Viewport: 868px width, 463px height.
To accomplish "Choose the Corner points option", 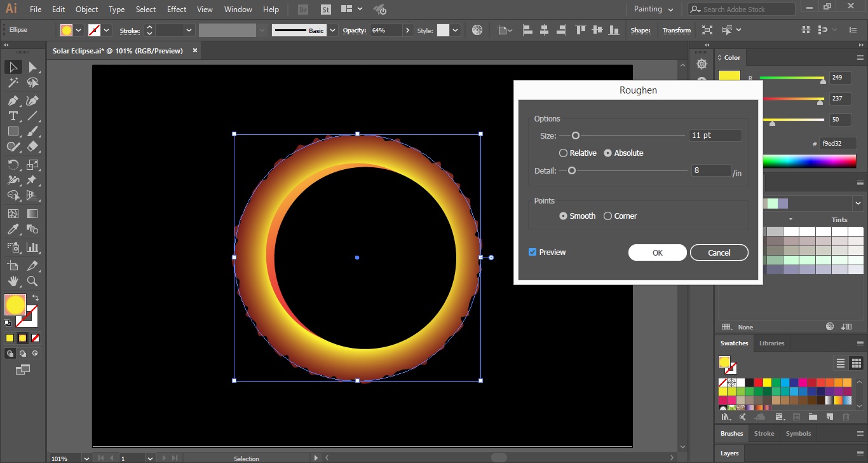I will (x=607, y=216).
